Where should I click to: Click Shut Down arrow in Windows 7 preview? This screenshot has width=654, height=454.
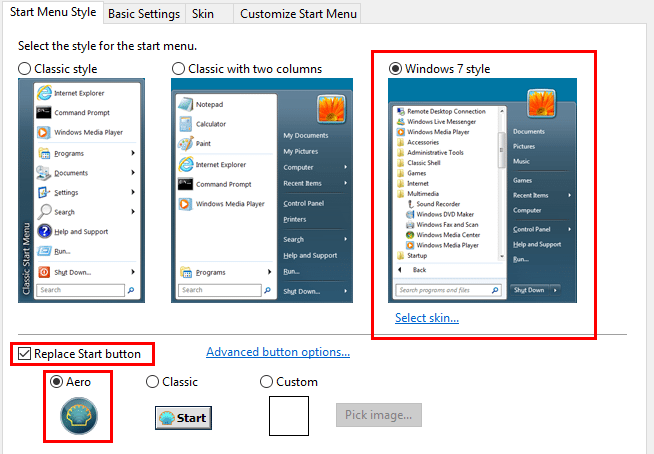click(555, 290)
